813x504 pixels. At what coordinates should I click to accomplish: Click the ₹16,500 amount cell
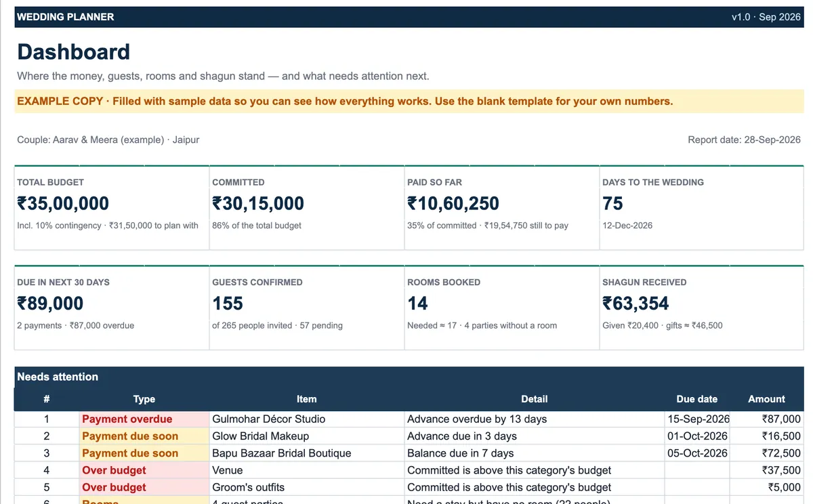(x=767, y=436)
